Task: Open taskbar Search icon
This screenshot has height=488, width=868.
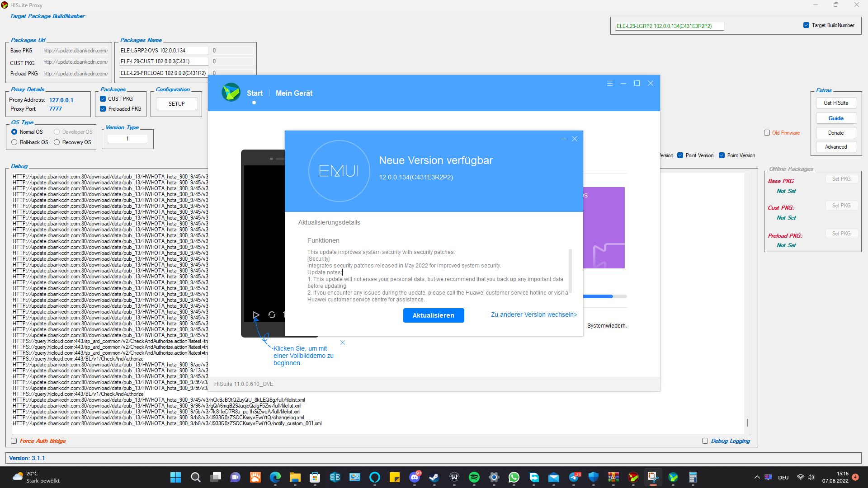Action: tap(195, 477)
